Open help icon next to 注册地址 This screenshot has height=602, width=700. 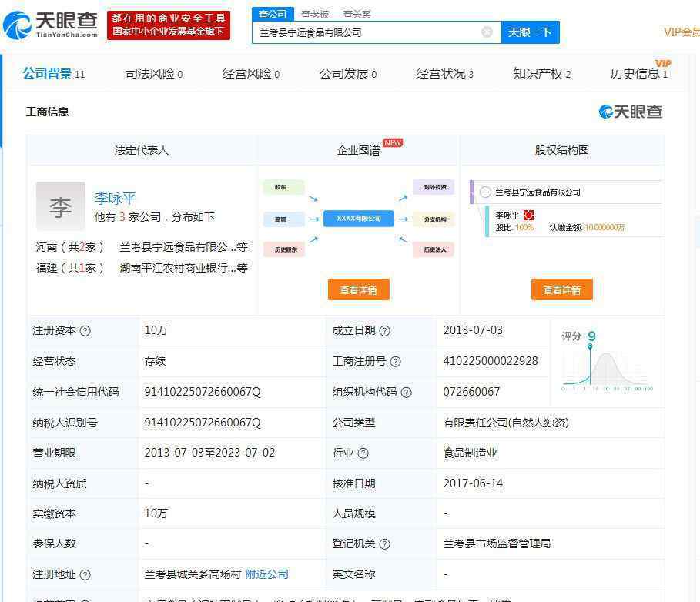(85, 575)
